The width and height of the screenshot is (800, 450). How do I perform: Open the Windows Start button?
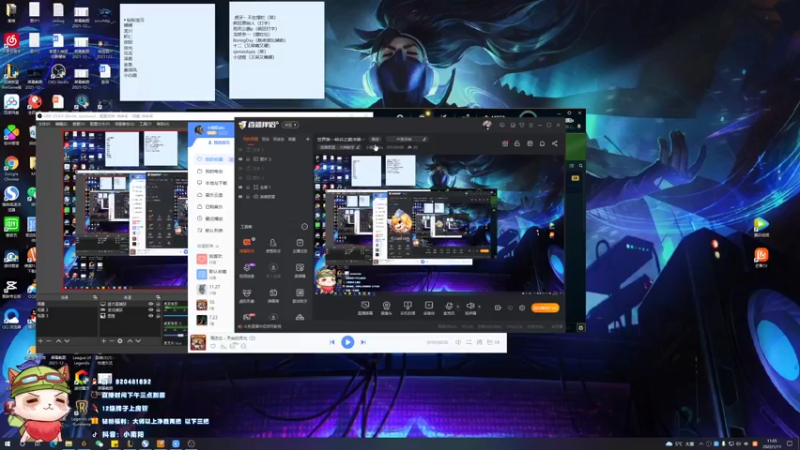point(8,444)
